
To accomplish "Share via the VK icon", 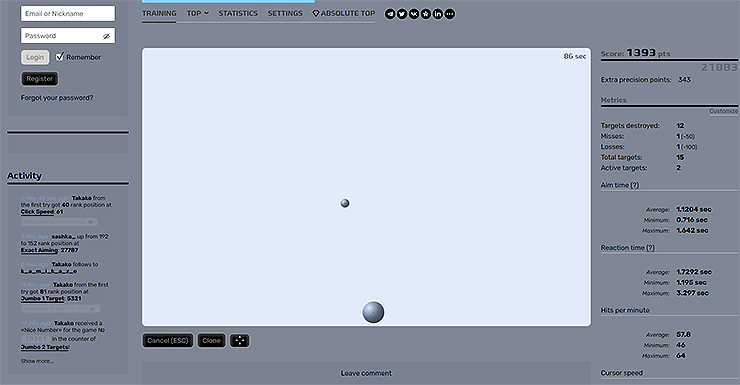I will 414,14.
